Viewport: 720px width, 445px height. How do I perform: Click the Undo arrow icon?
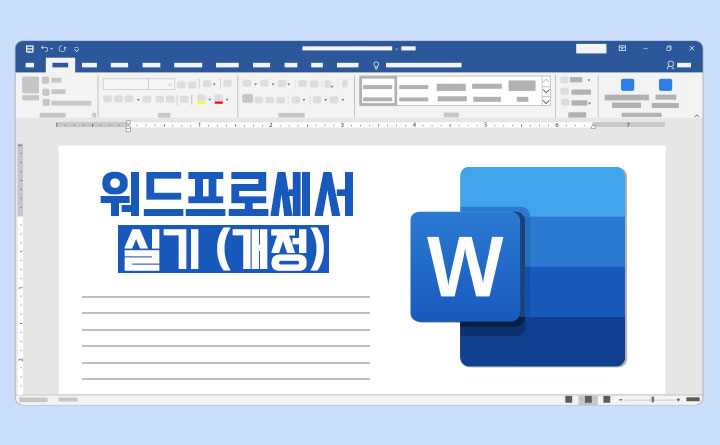click(45, 48)
